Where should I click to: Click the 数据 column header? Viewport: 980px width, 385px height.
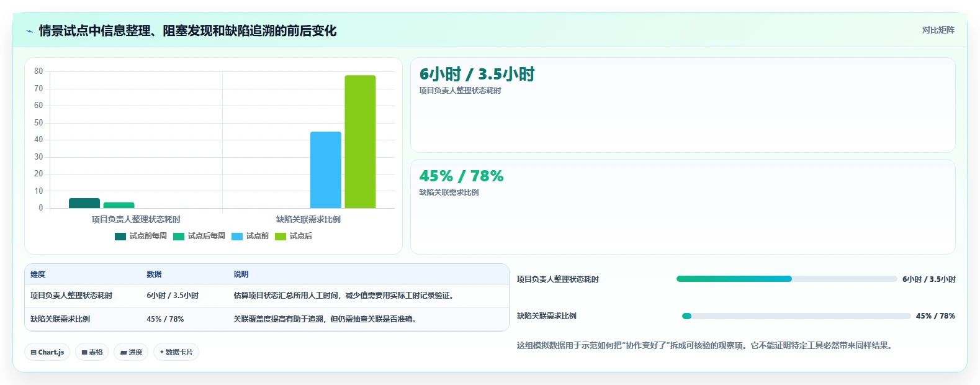pyautogui.click(x=154, y=274)
